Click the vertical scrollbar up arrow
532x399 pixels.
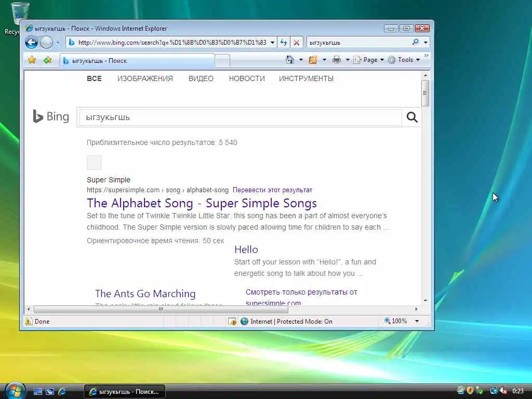click(x=425, y=75)
